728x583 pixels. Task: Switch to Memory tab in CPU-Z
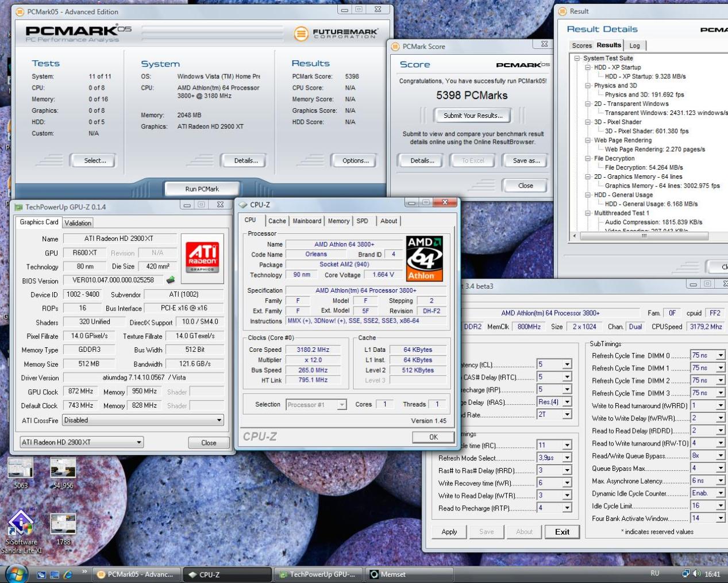coord(339,221)
